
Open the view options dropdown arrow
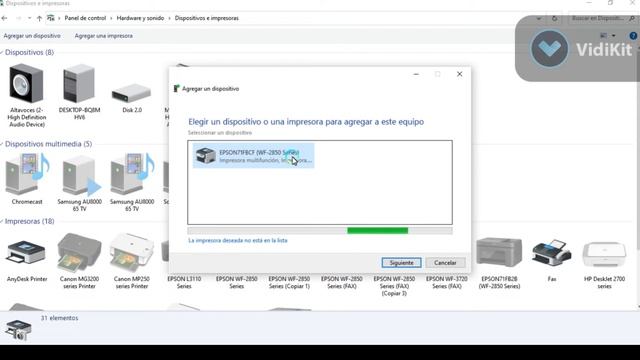coord(613,36)
